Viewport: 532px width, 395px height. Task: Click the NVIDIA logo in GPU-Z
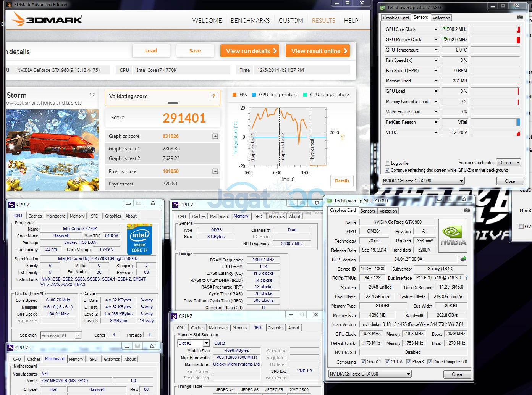(x=453, y=236)
